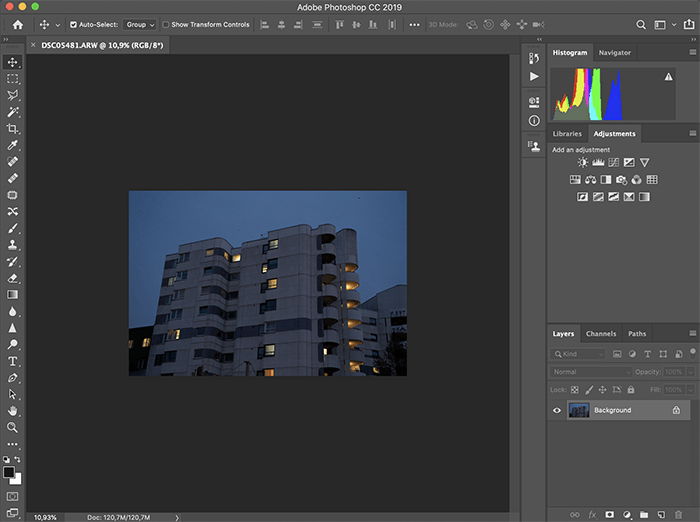
Task: Open the search icon at top right
Action: point(641,24)
